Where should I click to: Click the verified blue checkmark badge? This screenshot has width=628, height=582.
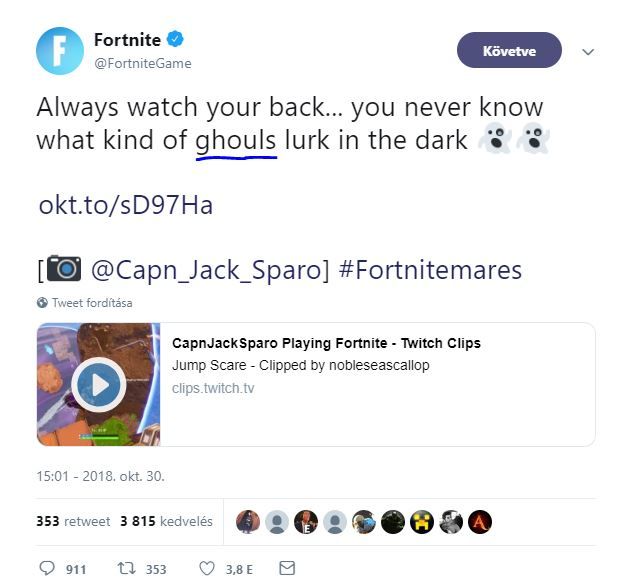pos(175,39)
